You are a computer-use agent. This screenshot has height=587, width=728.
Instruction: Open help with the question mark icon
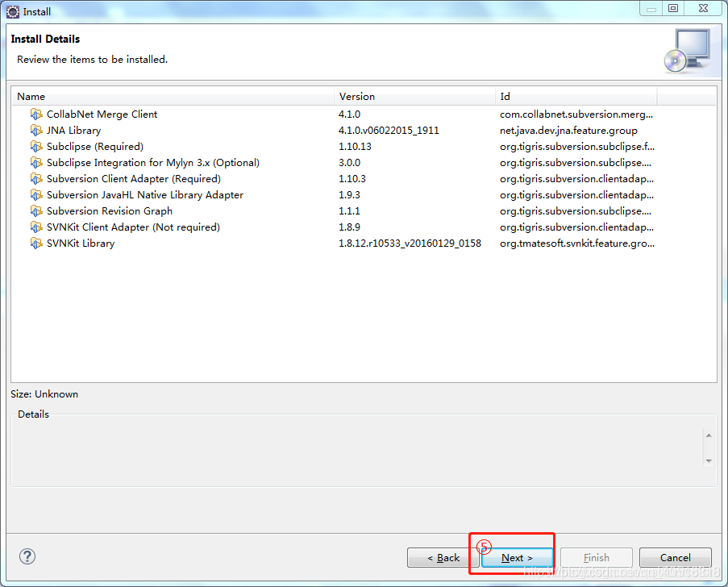(27, 556)
